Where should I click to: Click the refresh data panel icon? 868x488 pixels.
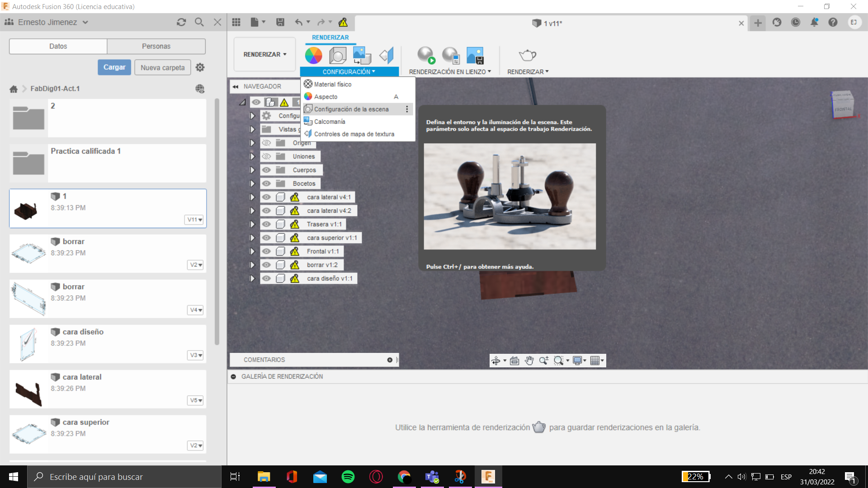pos(181,22)
